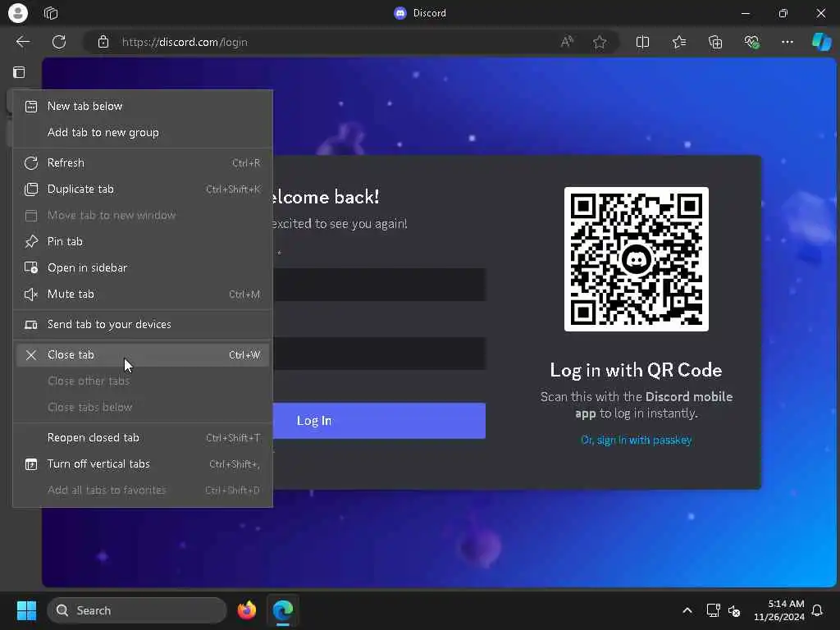Click Or, sign in with passkey link

636,440
